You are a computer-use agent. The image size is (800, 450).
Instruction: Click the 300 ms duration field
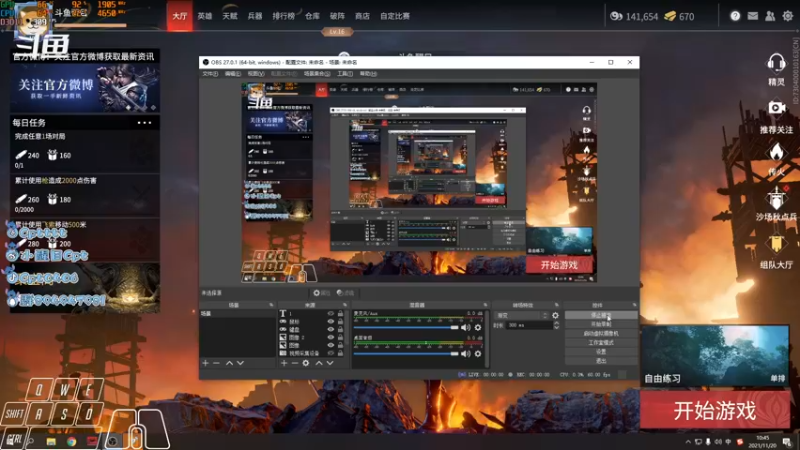529,325
